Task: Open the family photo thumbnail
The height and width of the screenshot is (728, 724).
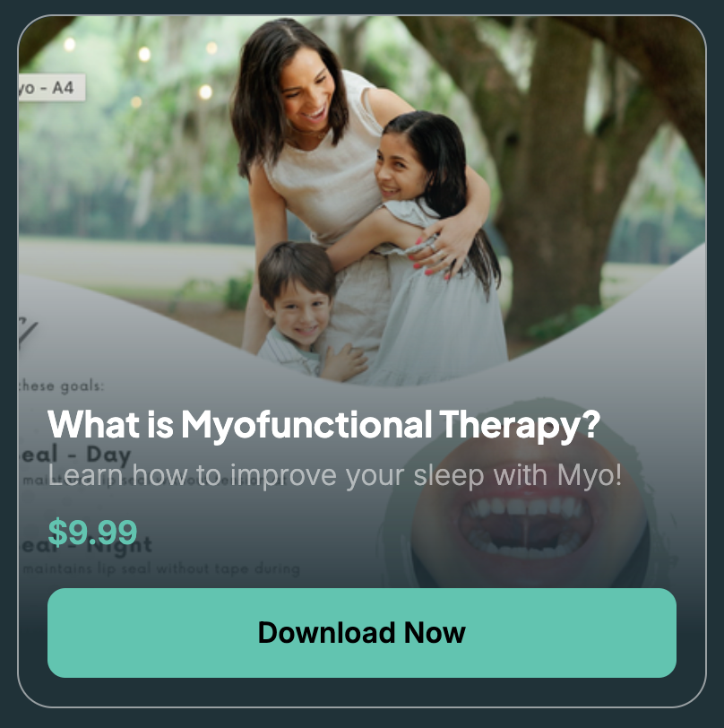Action: (361, 200)
